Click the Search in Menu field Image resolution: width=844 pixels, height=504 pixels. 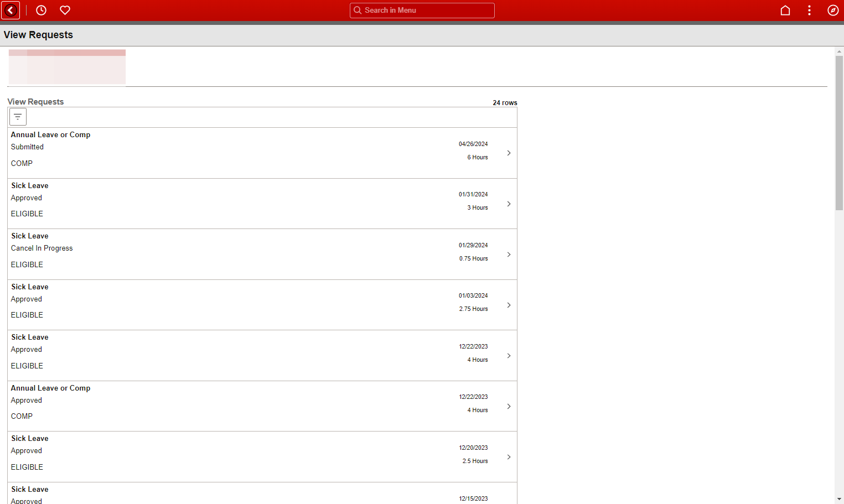[x=422, y=10]
